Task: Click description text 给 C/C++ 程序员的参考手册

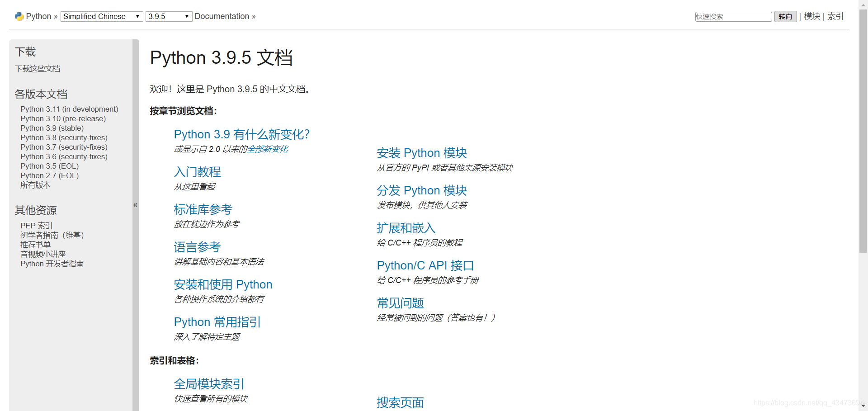Action: (x=428, y=280)
